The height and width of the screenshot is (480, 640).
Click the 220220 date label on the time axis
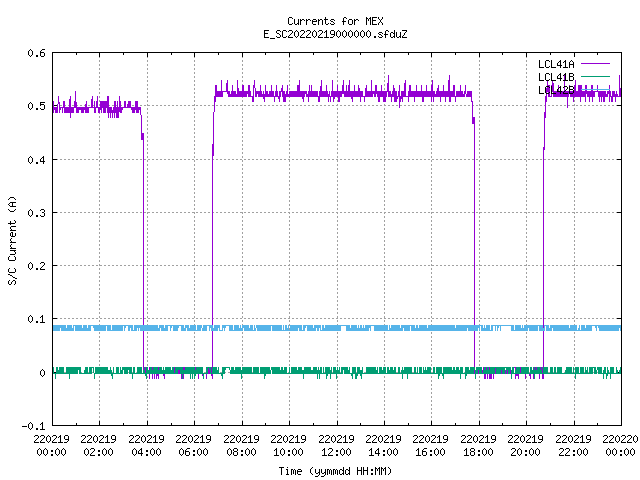pos(620,439)
